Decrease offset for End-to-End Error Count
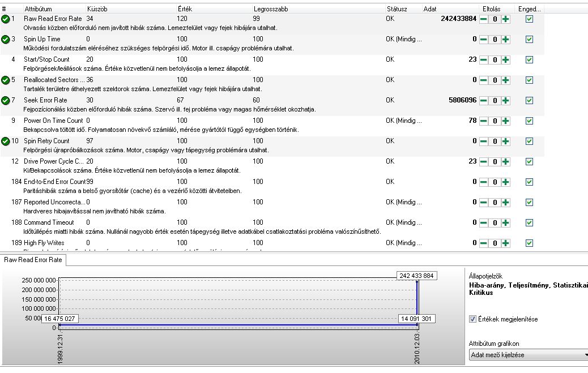Viewport: 588px width, 373px height. [484, 182]
